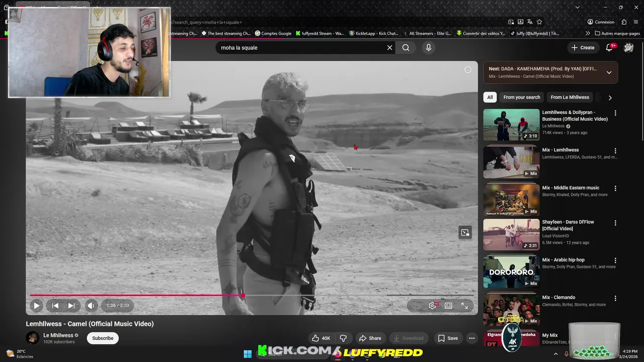Open options for Mix - Clemando
The height and width of the screenshot is (362, 644).
(615, 298)
